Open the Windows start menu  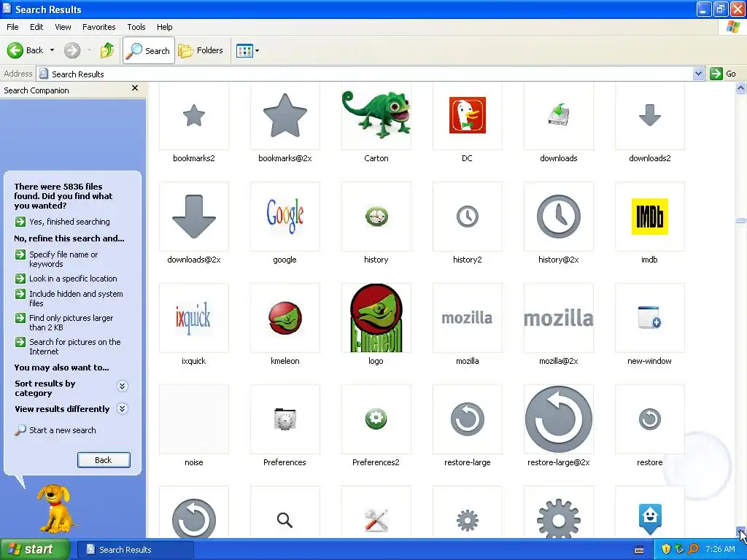coord(34,550)
